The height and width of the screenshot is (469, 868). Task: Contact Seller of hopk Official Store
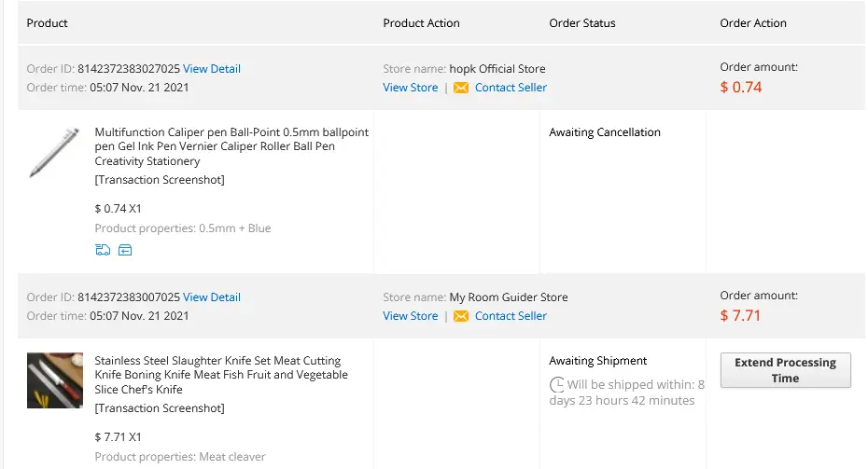tap(511, 88)
